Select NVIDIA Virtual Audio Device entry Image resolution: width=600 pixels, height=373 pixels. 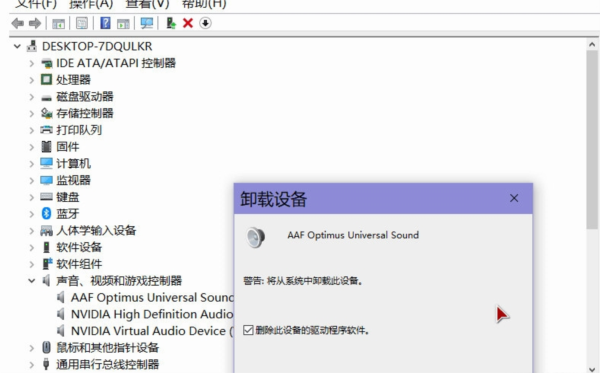[x=152, y=331]
